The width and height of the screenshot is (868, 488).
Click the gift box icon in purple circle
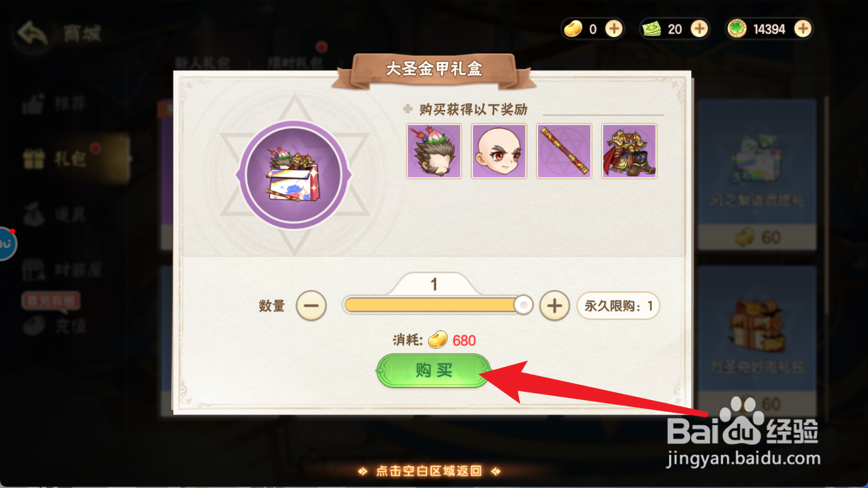point(292,175)
